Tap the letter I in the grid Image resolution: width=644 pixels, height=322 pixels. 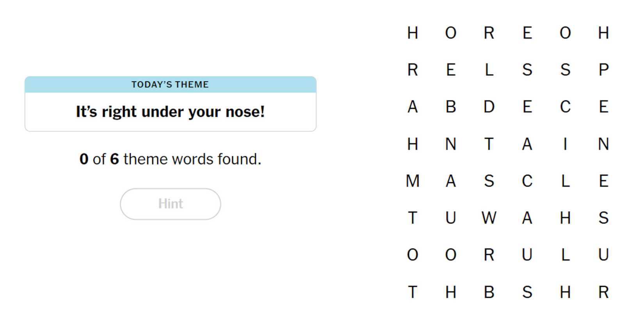coord(565,144)
